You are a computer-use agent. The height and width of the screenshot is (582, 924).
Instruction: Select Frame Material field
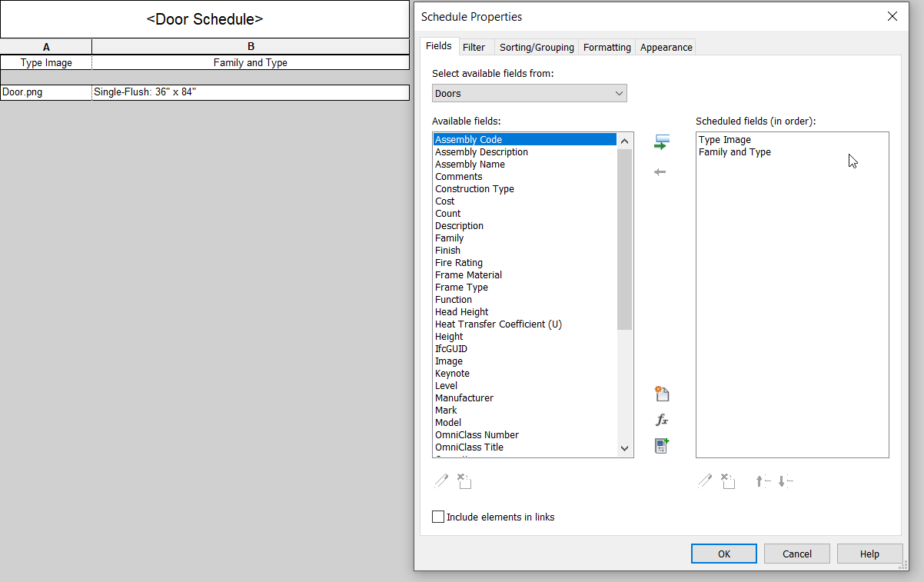[525, 275]
